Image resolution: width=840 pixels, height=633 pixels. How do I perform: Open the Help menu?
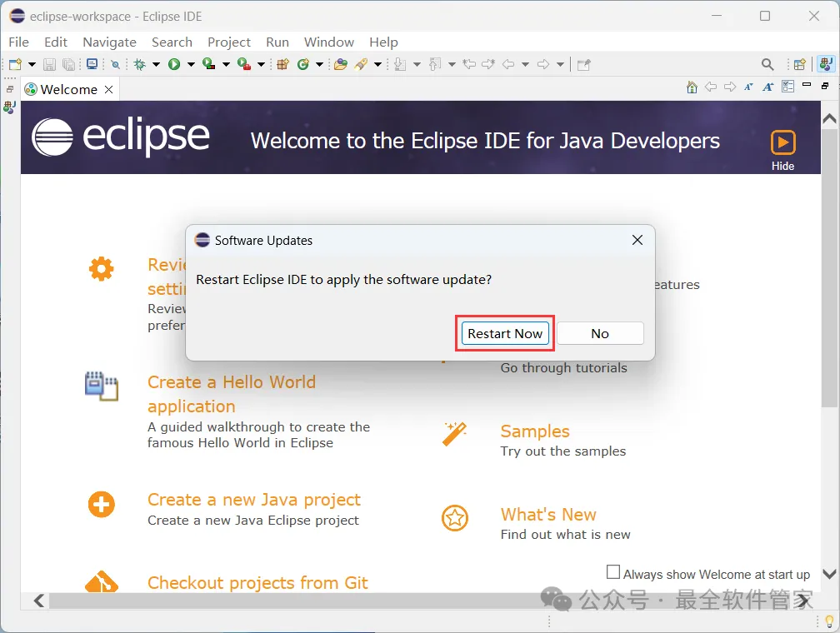pos(383,42)
